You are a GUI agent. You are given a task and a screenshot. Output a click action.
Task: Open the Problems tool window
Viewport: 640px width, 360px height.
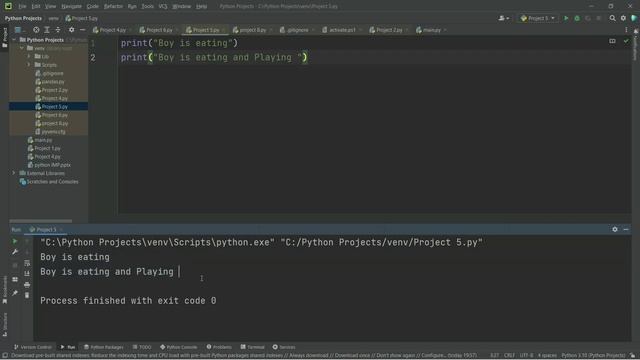(219, 347)
